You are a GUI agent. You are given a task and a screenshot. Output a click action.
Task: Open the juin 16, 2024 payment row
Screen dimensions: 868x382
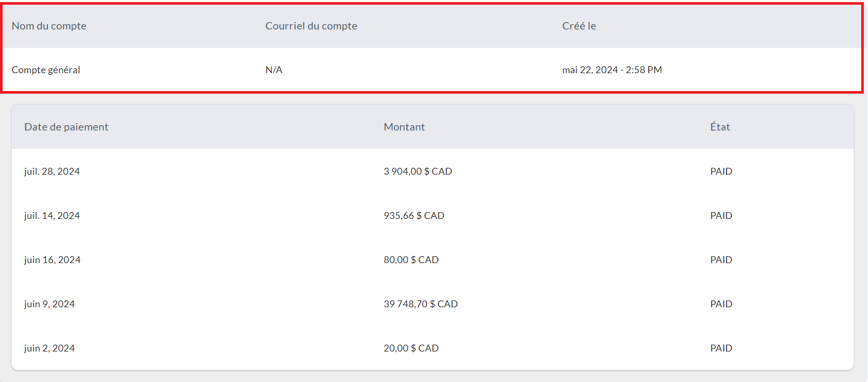52,260
